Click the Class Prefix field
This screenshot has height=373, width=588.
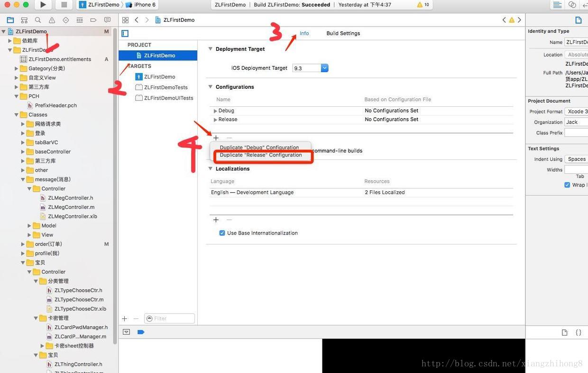point(576,133)
